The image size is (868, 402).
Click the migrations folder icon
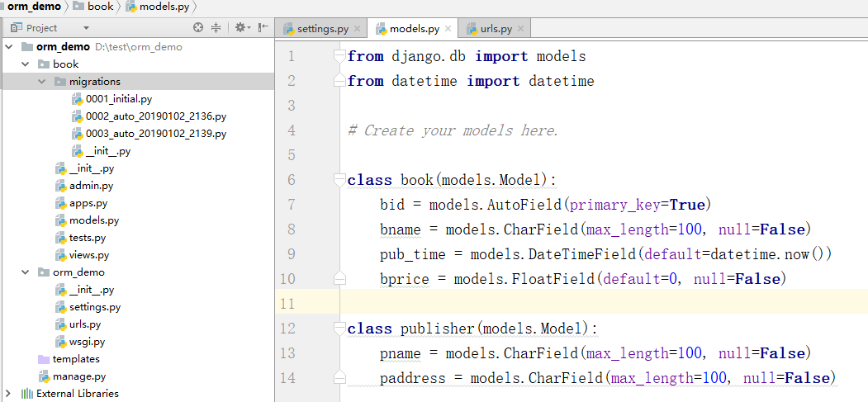point(60,82)
